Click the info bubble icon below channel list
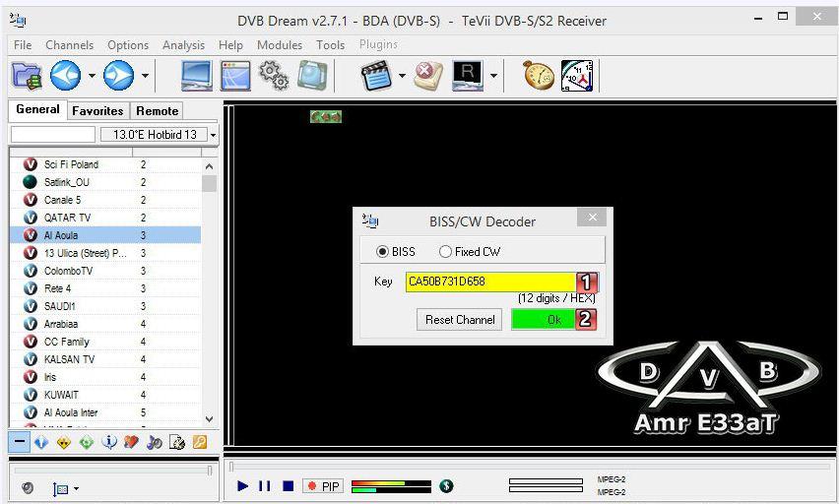The height and width of the screenshot is (504, 839). click(109, 442)
